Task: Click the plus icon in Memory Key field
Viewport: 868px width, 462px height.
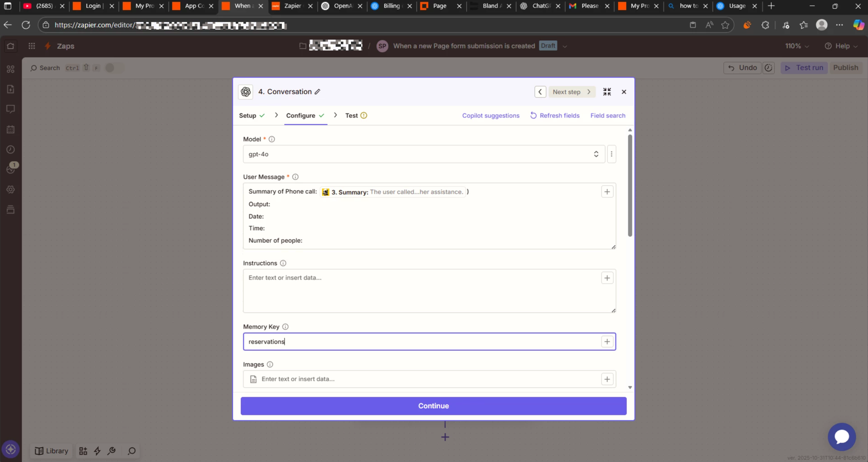Action: (x=607, y=342)
